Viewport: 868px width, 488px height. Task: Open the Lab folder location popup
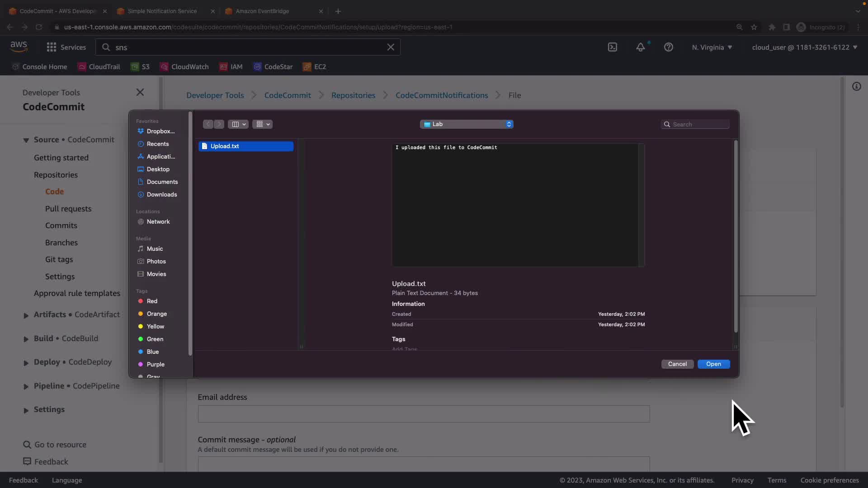click(467, 124)
